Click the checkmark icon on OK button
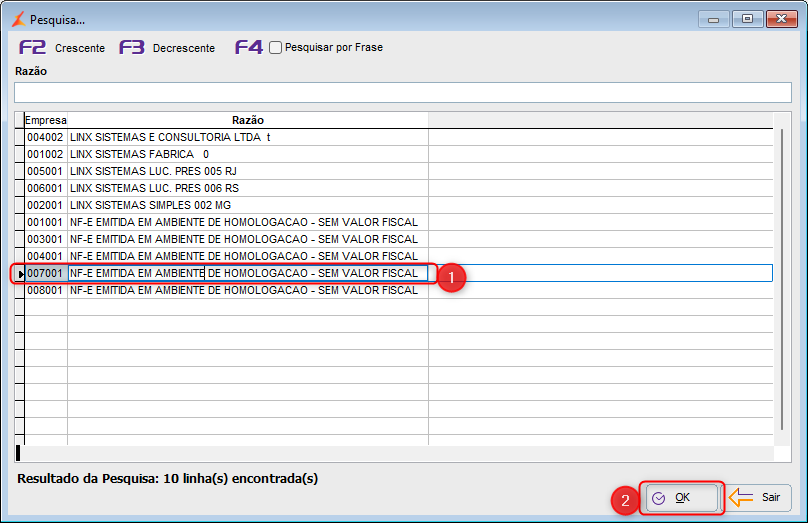This screenshot has height=523, width=808. coord(659,498)
